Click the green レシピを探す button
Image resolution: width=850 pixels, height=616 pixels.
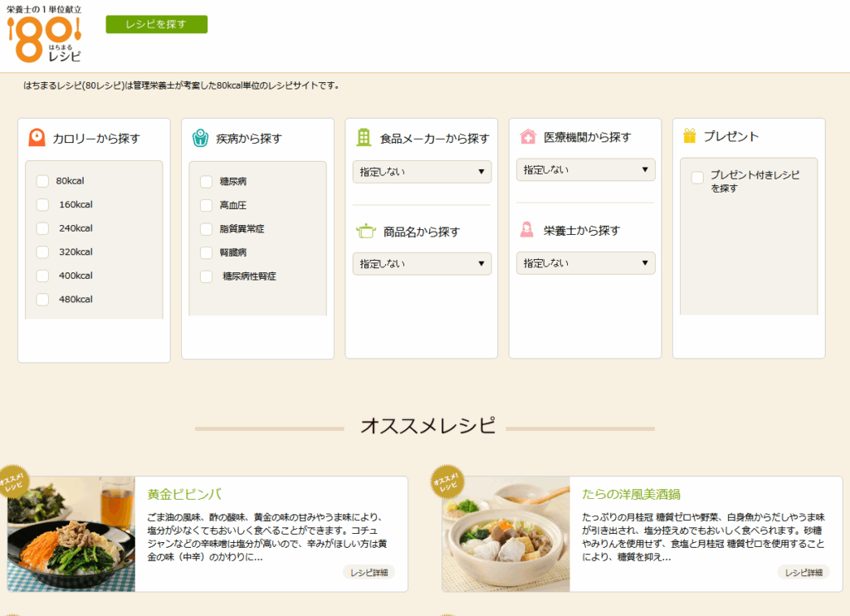[x=156, y=25]
